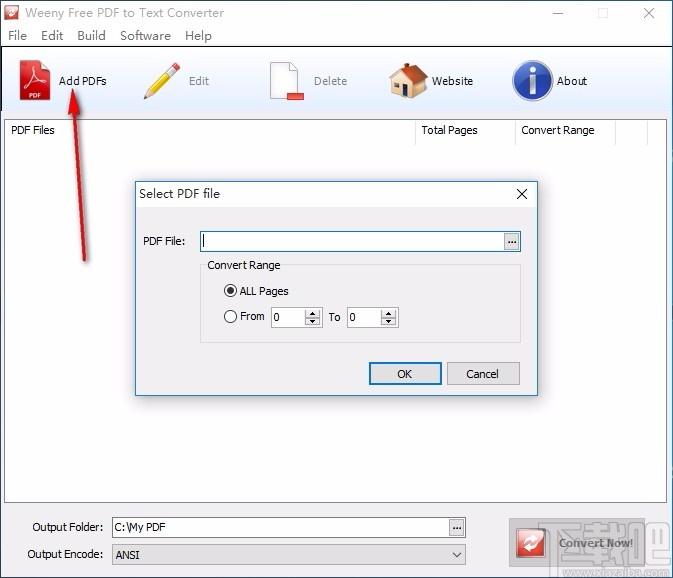Open the About info icon

click(x=532, y=80)
